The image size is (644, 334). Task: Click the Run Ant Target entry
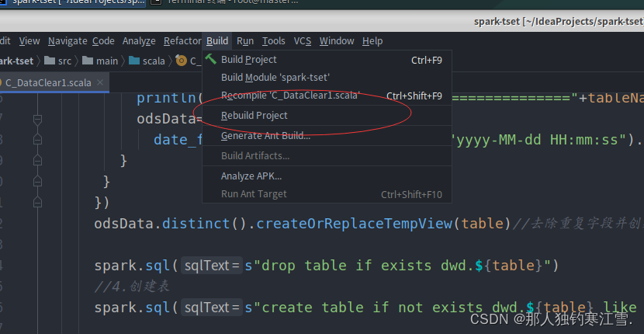327,194
